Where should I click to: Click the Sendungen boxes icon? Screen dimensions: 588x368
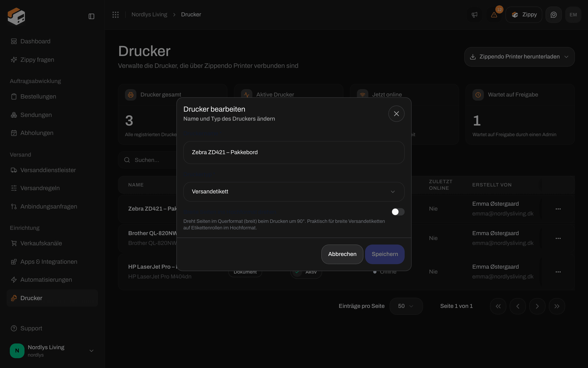pyautogui.click(x=14, y=115)
